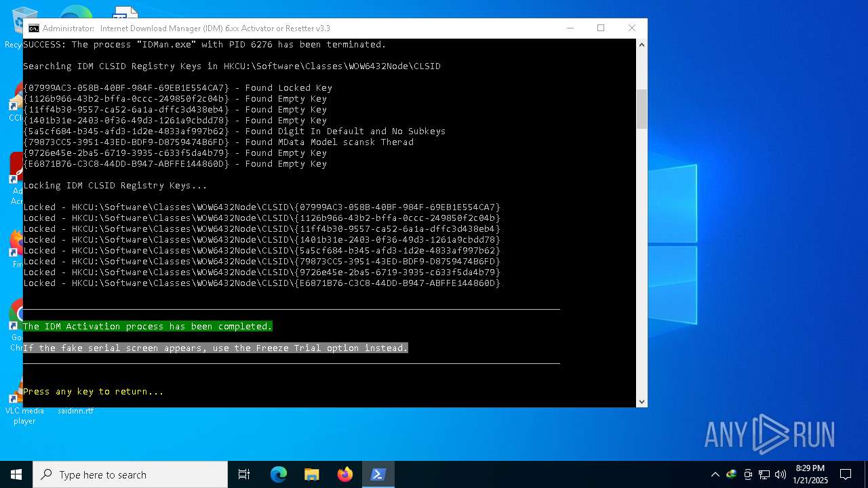Click the 'Found Locked Key' line

click(178, 87)
